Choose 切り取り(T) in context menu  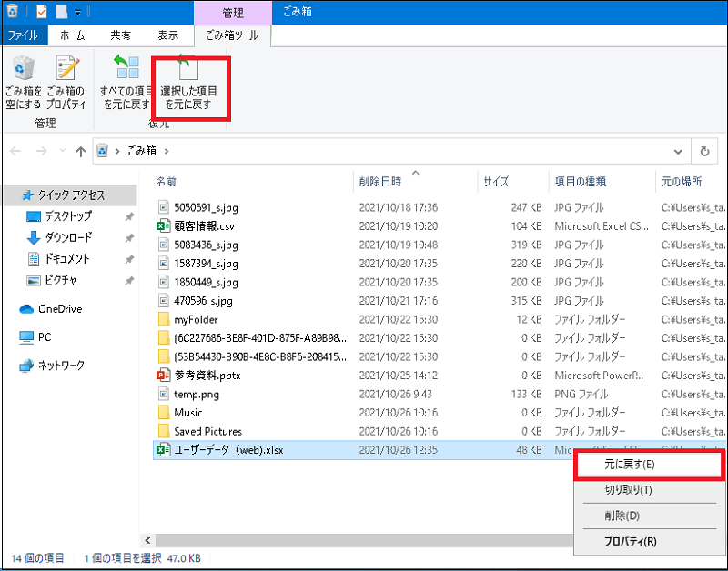649,490
